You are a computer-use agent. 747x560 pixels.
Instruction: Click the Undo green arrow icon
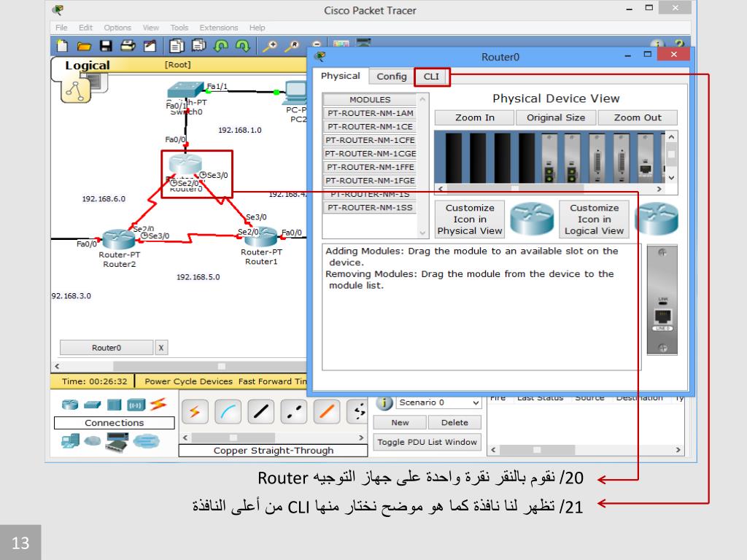[x=221, y=46]
